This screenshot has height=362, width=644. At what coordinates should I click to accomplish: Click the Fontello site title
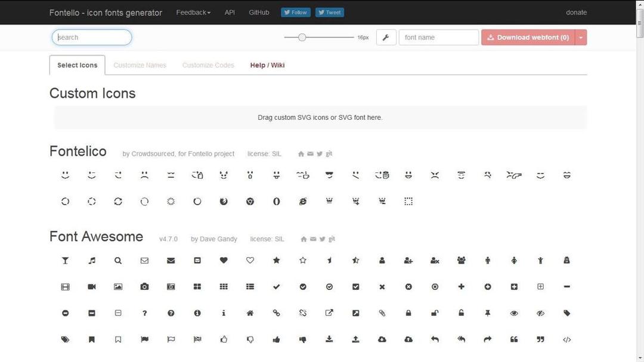click(x=106, y=13)
